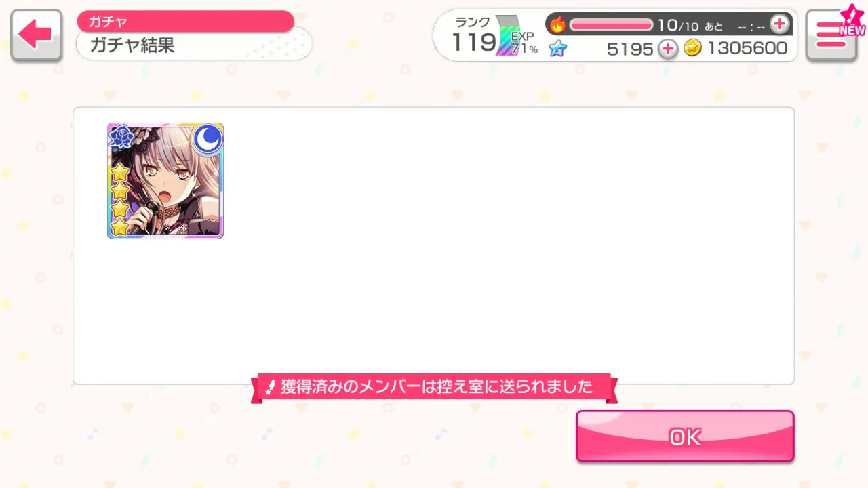Tap the blue rose band emblem on card
The height and width of the screenshot is (488, 868).
point(123,138)
